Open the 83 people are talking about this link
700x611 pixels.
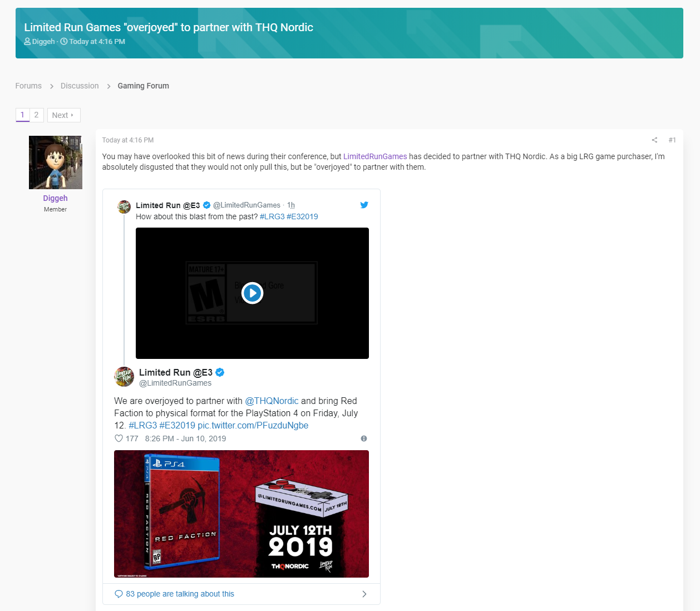point(180,594)
